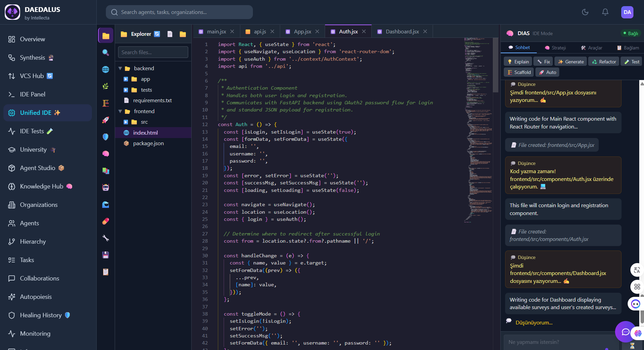Focus the Search files input

153,52
